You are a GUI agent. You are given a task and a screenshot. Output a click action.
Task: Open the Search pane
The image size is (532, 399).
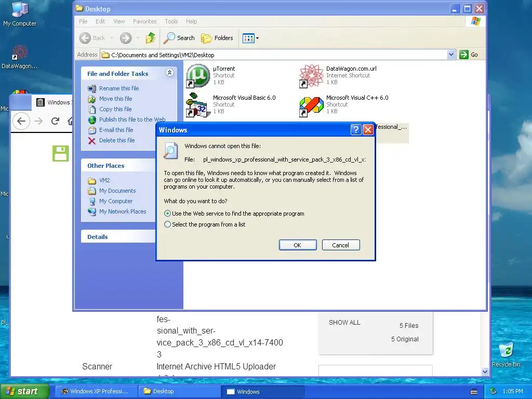coord(179,38)
